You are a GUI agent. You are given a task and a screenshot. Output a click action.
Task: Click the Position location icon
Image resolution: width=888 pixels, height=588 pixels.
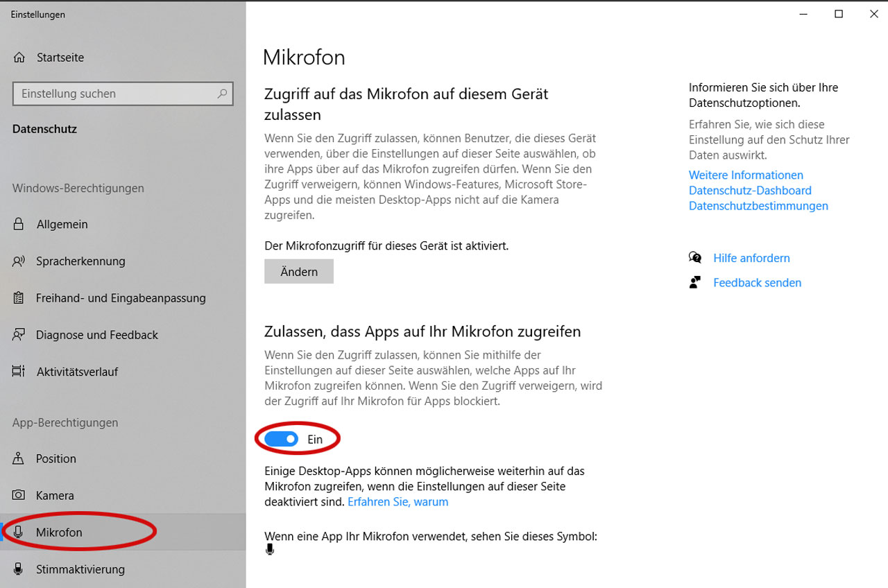[x=19, y=459]
